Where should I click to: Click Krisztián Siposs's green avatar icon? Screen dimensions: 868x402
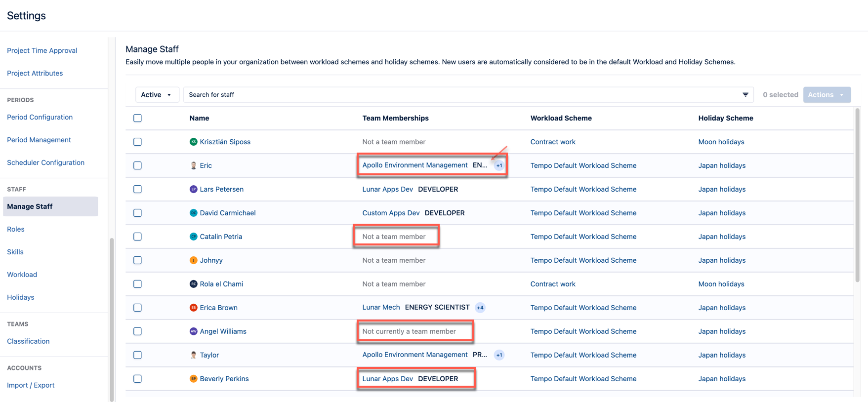tap(193, 142)
